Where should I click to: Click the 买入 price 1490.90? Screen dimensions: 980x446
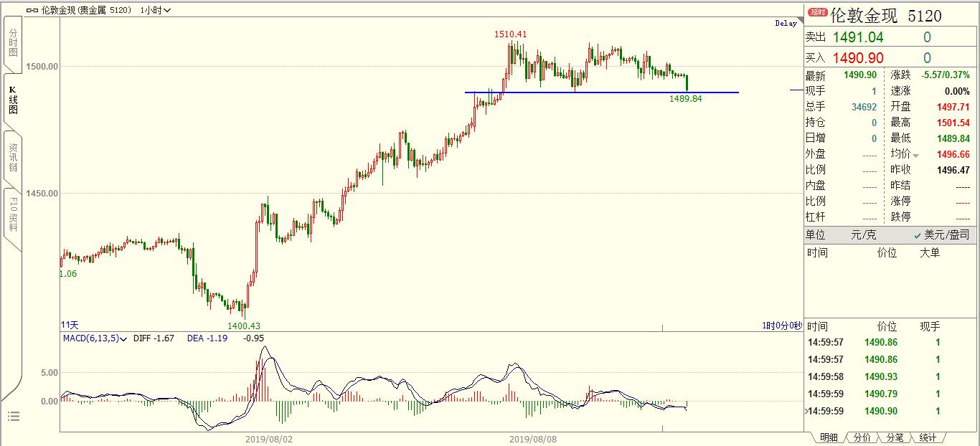point(857,58)
